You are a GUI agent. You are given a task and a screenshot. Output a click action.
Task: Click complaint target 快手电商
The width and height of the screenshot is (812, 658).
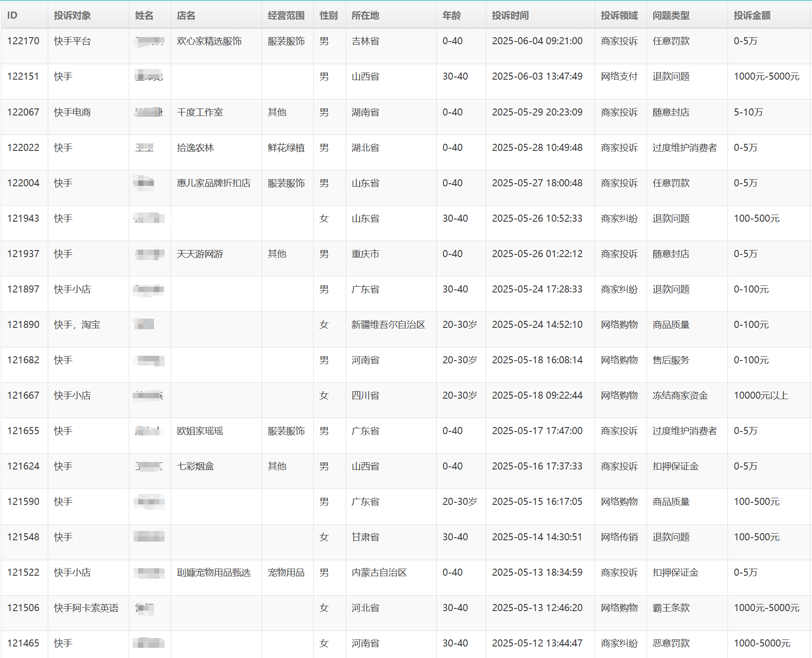click(x=72, y=112)
